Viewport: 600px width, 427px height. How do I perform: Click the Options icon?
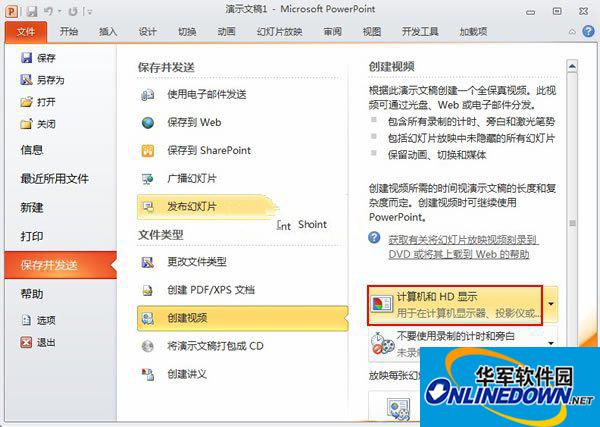tap(26, 320)
